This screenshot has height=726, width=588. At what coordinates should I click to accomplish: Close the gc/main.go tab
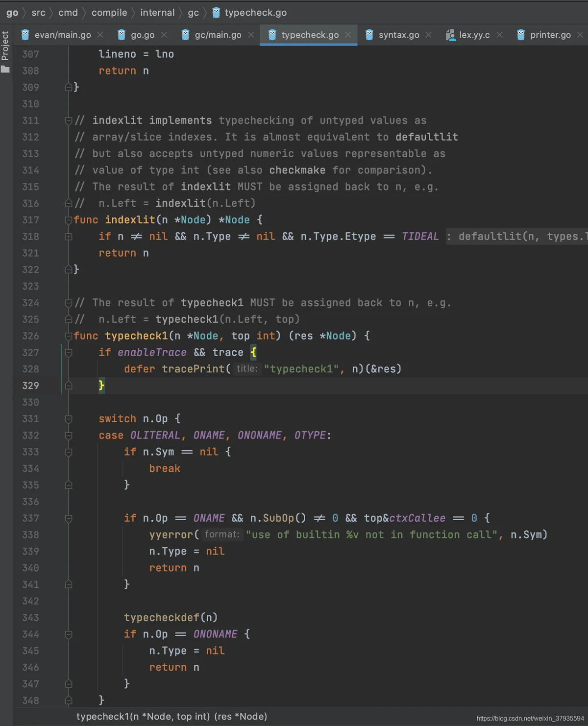tap(251, 35)
